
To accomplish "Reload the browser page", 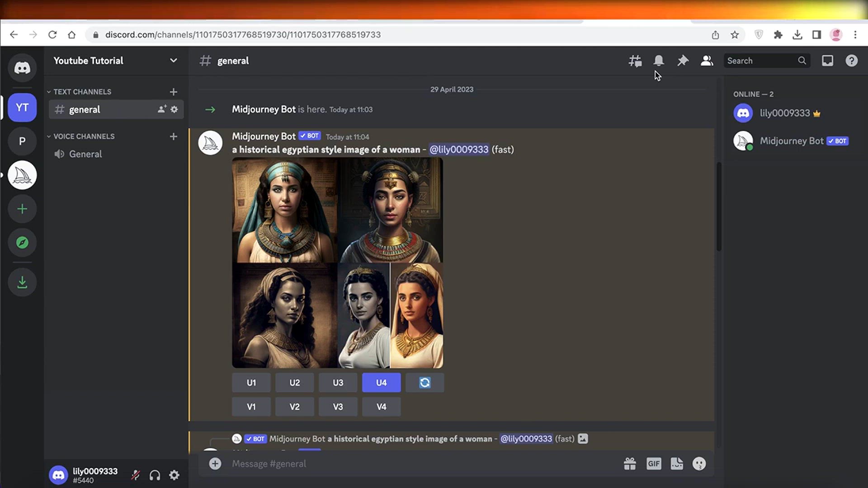I will click(52, 35).
